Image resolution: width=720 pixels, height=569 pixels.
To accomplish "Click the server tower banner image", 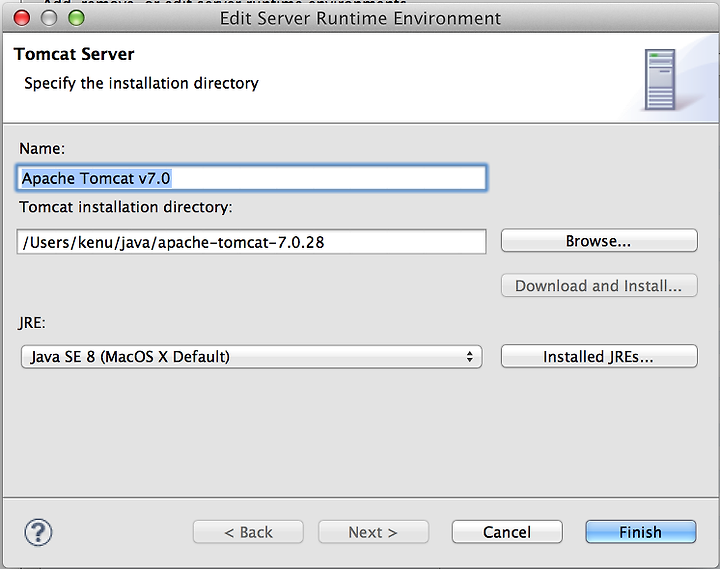I will point(660,79).
